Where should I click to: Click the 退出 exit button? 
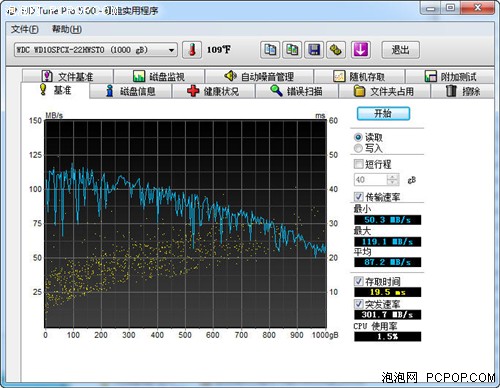[x=400, y=50]
